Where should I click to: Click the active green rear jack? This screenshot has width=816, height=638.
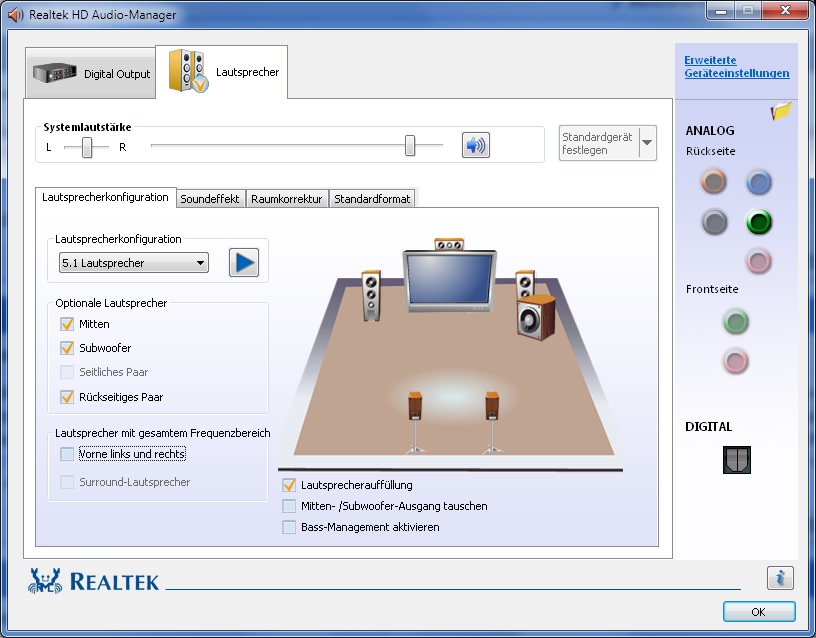(759, 222)
